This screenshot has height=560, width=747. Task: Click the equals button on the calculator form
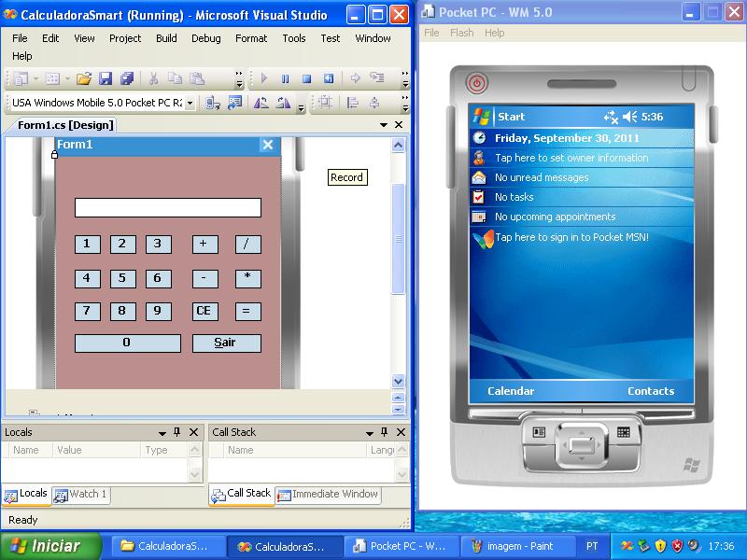[247, 311]
